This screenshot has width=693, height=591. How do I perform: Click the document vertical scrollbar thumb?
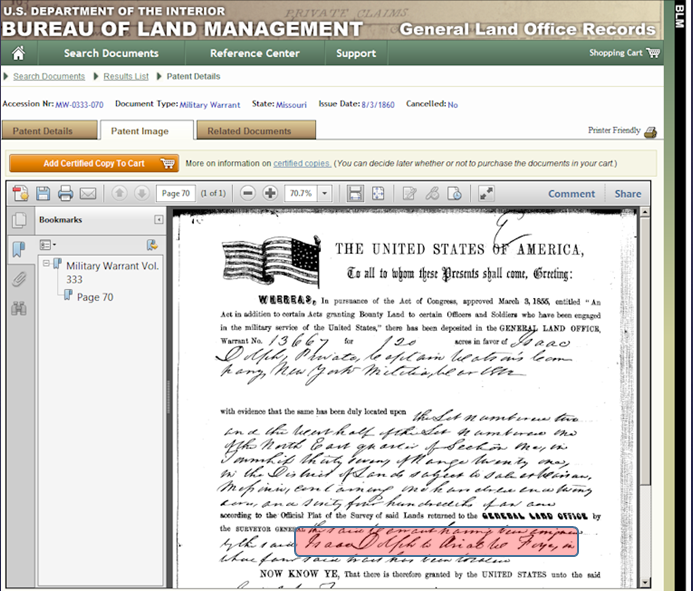[645, 349]
